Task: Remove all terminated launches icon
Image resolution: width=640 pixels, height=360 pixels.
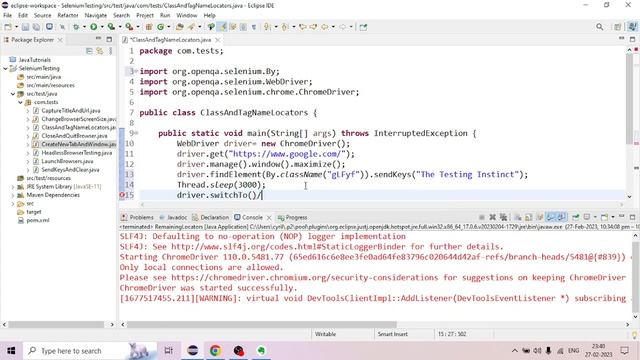Action: (503, 217)
